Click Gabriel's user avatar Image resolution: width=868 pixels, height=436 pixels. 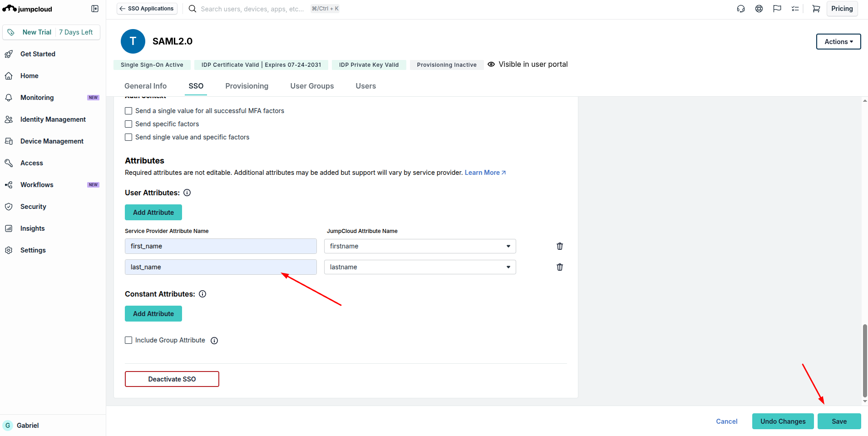[8, 426]
